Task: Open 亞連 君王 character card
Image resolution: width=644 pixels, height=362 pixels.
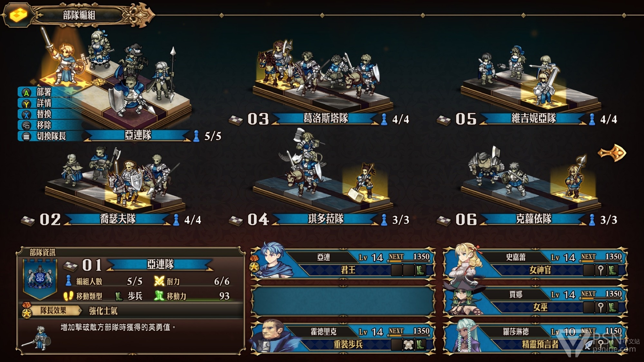Action: tap(343, 263)
